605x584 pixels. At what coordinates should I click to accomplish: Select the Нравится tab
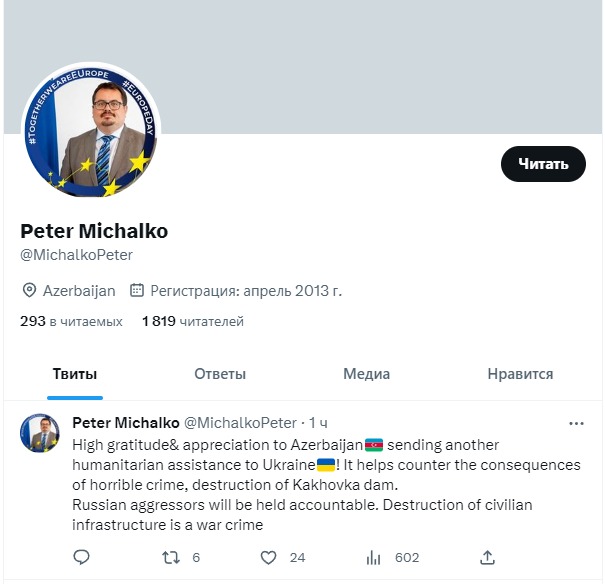(x=520, y=374)
